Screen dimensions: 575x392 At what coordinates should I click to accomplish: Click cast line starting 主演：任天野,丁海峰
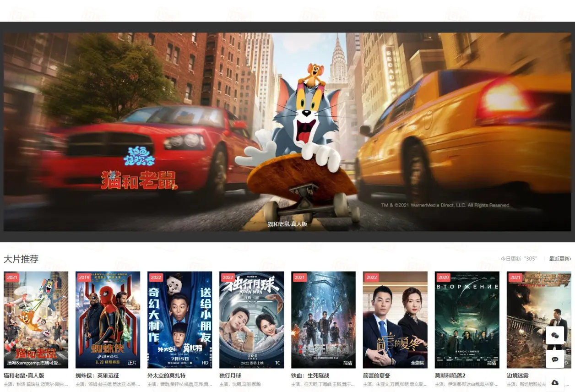pos(323,385)
